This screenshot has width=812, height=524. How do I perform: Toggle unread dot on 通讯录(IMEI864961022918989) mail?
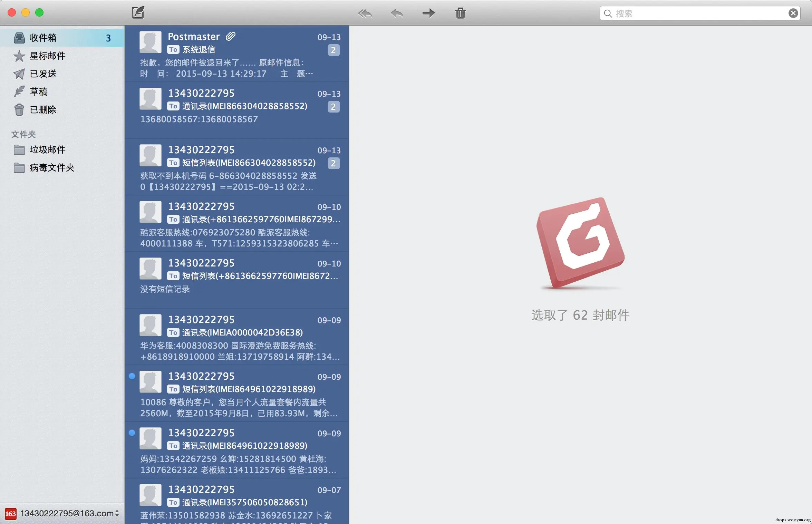click(x=132, y=433)
